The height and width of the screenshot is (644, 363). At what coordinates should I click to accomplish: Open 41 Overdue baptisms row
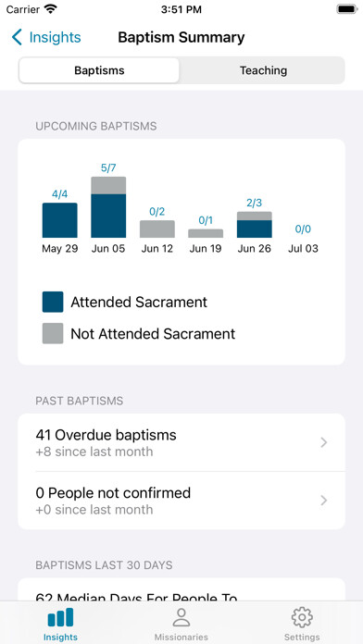pyautogui.click(x=181, y=442)
